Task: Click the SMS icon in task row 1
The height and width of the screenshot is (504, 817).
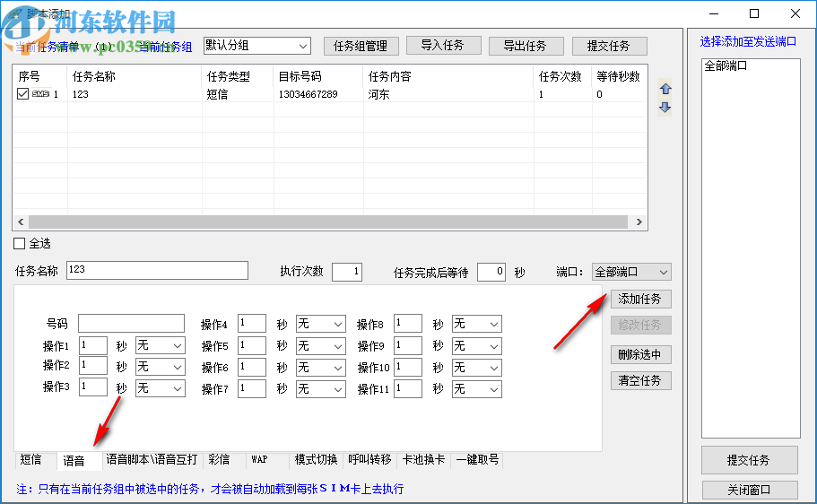Action: 40,94
